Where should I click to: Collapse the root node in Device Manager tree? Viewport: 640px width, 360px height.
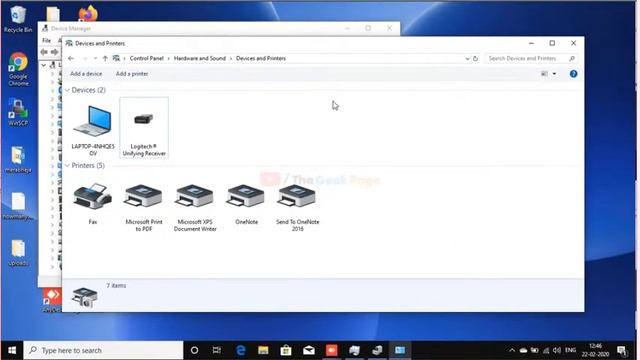[44, 65]
